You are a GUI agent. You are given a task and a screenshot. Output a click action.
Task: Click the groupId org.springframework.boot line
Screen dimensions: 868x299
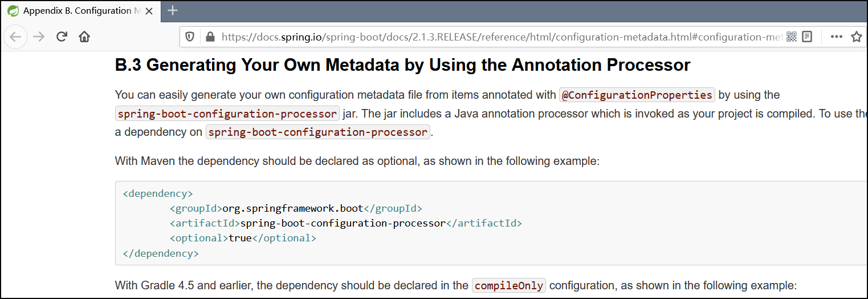tap(295, 208)
